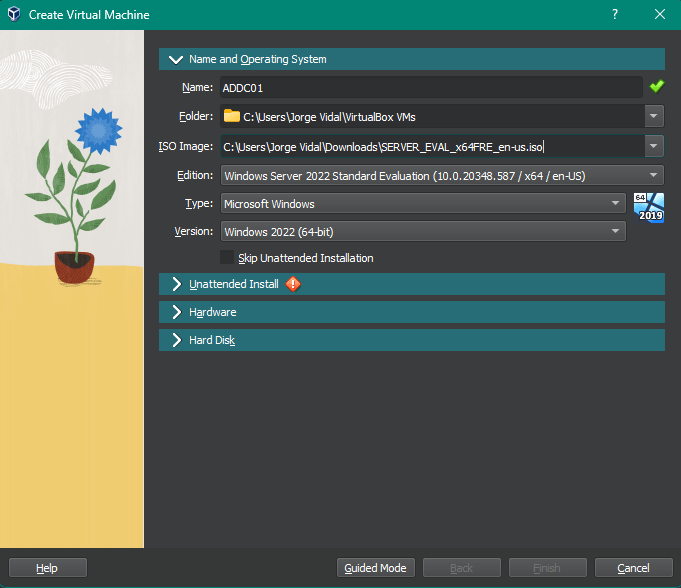Open the Edition dropdown list
Screen dimensions: 681x588
(442, 175)
